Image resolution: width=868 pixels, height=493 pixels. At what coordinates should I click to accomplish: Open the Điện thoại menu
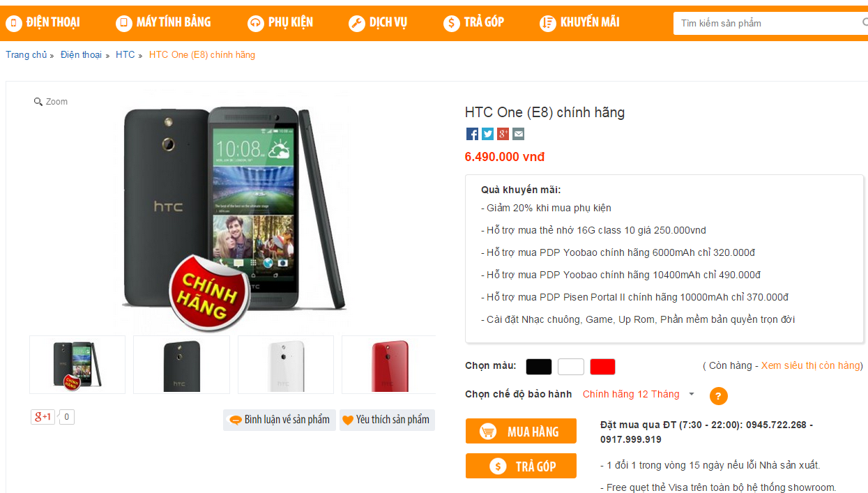[x=43, y=22]
